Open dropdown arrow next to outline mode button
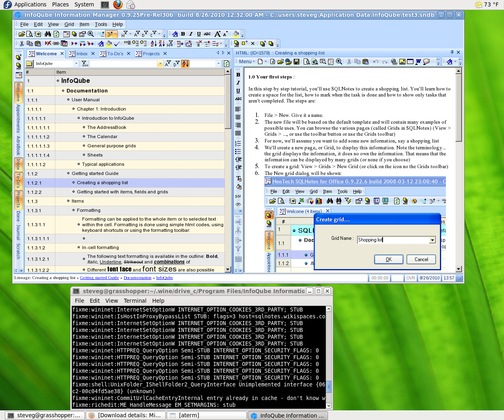Viewport: 504px width, 420px height. pos(115,34)
